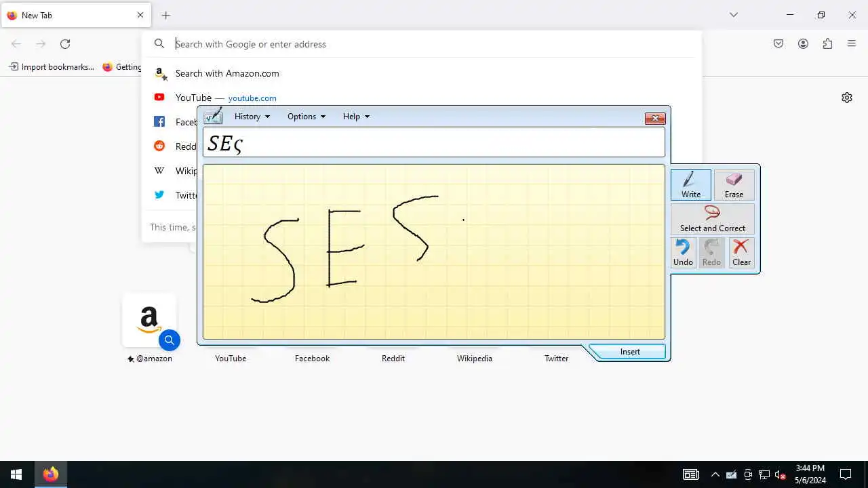
Task: Click the Firefox forward arrow
Action: (41, 44)
